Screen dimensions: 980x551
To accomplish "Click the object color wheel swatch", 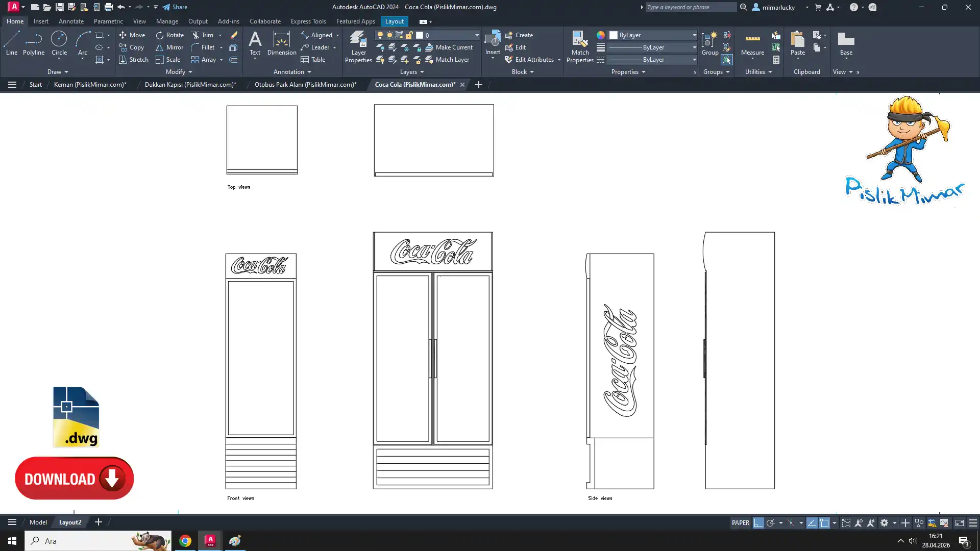I will pyautogui.click(x=601, y=35).
